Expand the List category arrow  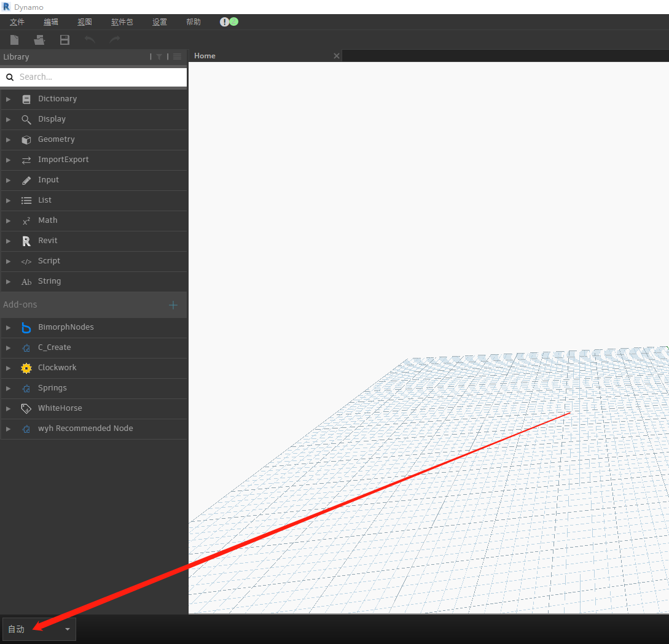pyautogui.click(x=8, y=201)
